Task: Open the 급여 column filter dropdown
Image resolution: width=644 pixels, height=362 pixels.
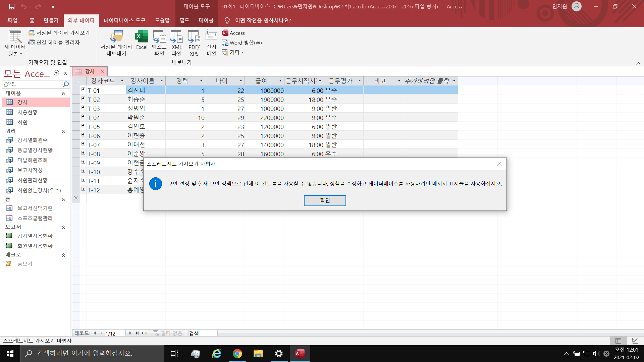Action: [x=280, y=81]
